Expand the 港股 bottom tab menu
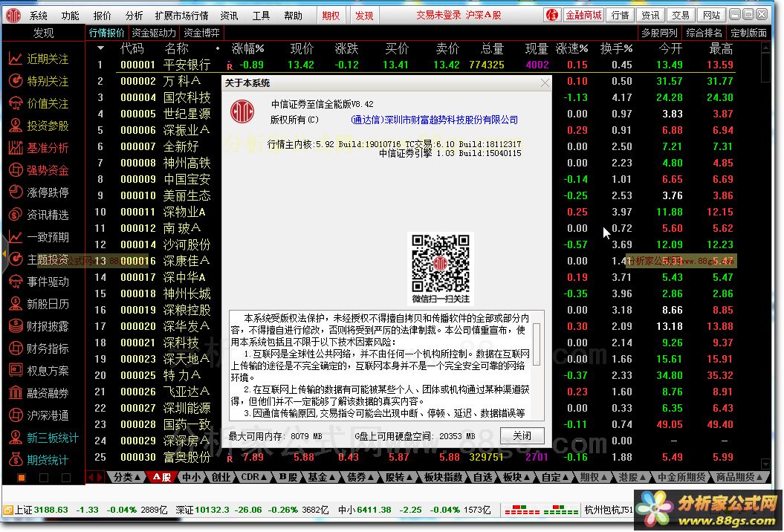Image resolution: width=784 pixels, height=532 pixels. tap(633, 478)
